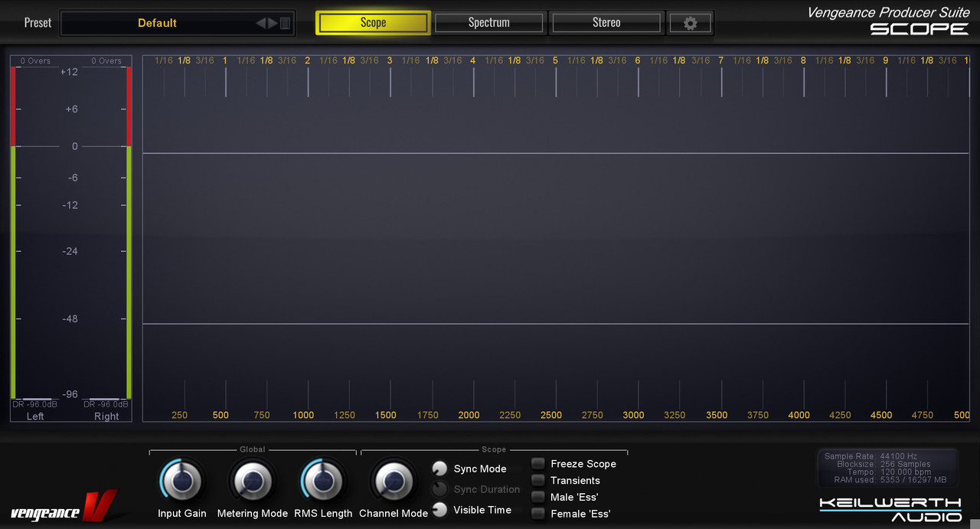Click the RAM used 5353 / 16297 MB info
The height and width of the screenshot is (529, 980).
(x=890, y=480)
